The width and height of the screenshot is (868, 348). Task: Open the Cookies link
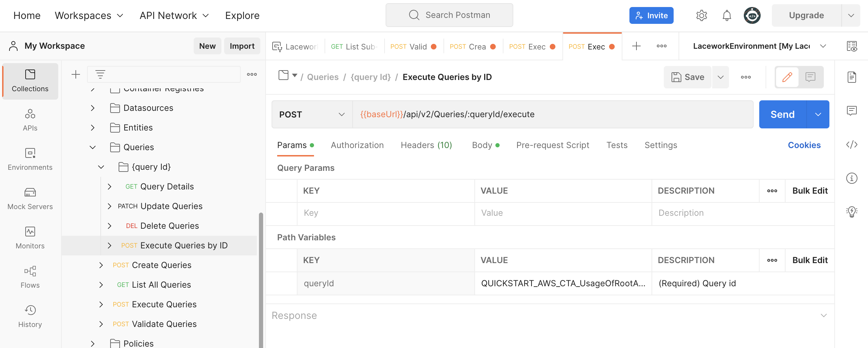(804, 145)
